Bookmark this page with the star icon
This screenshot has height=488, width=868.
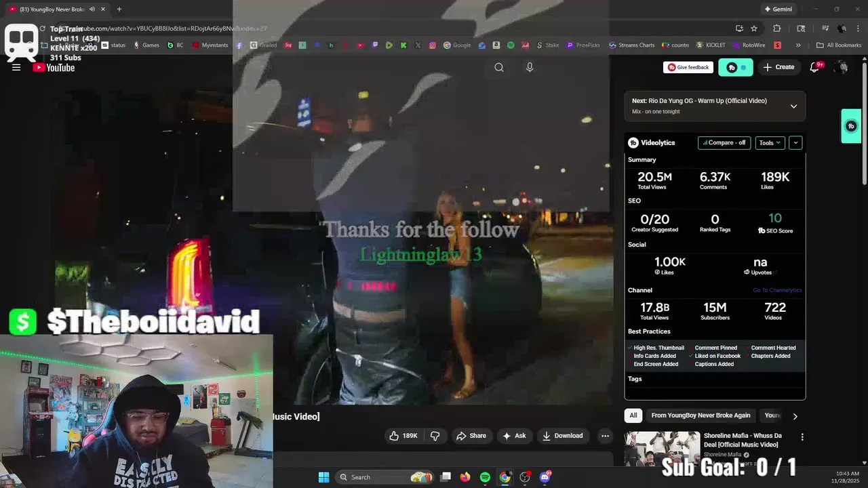(x=754, y=28)
